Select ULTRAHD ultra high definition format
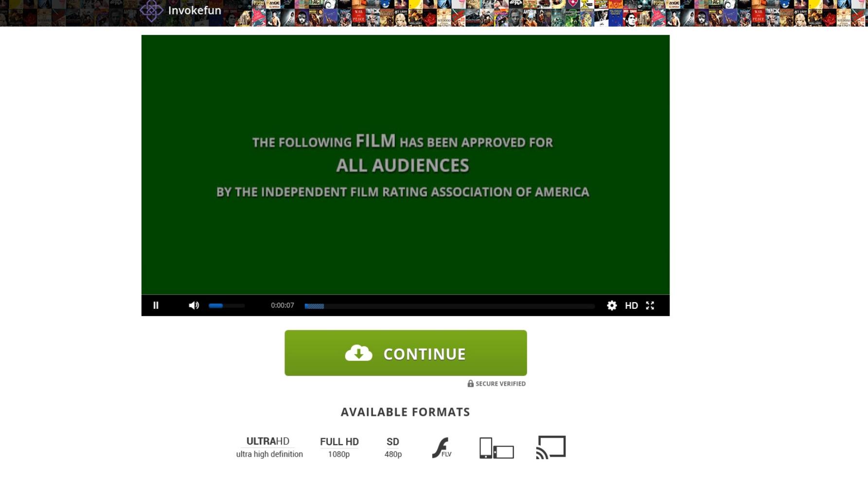868x483 pixels. [x=269, y=447]
